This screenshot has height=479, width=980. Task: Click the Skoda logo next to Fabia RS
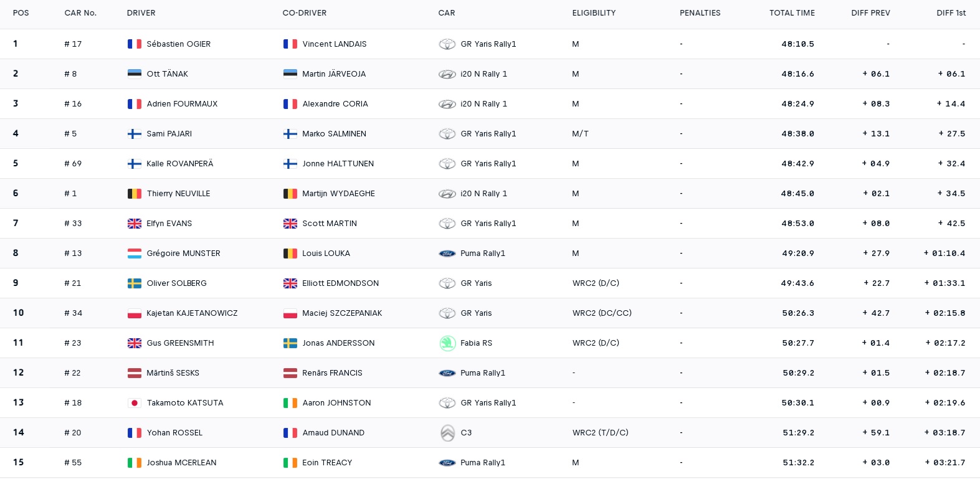[x=447, y=343]
